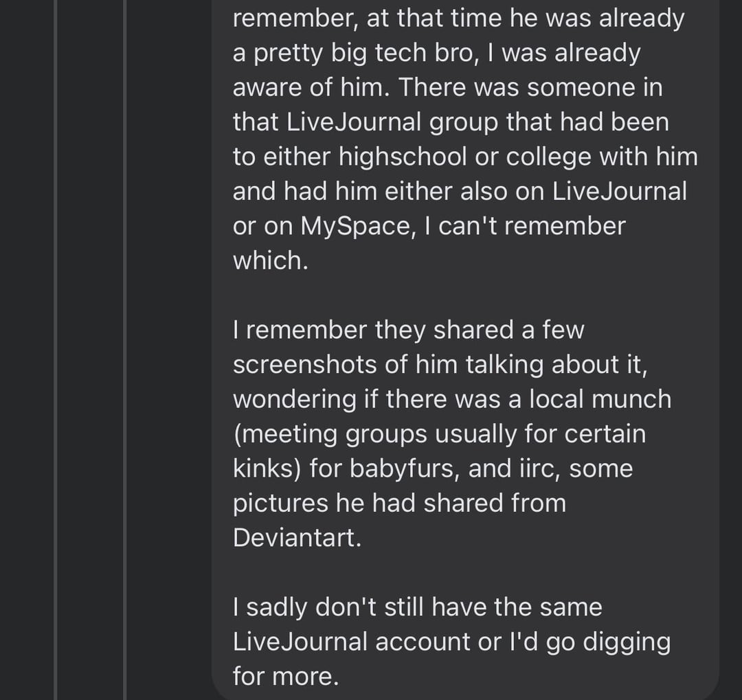Select the word "screenshots" in the second paragraph
Viewport: 742px width, 700px height.
click(x=304, y=364)
